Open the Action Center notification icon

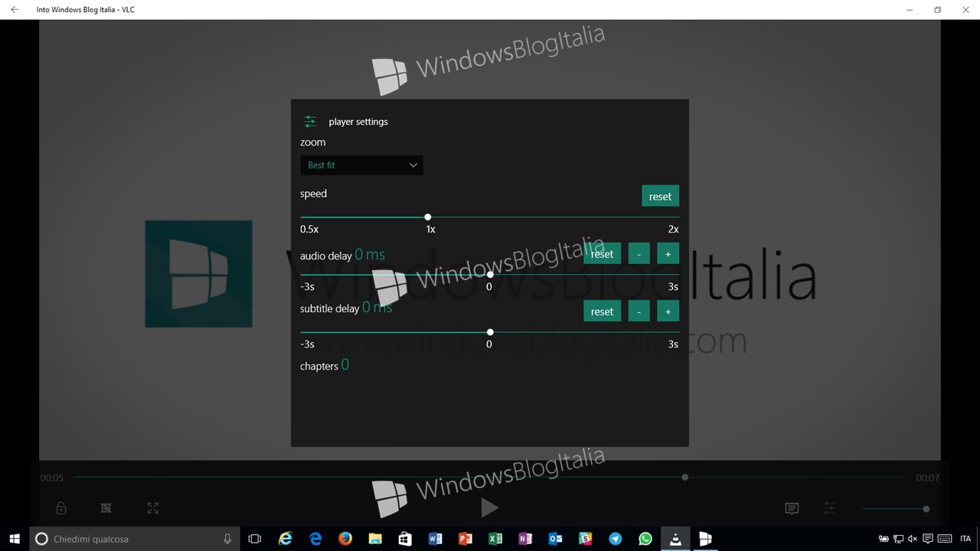pyautogui.click(x=927, y=539)
